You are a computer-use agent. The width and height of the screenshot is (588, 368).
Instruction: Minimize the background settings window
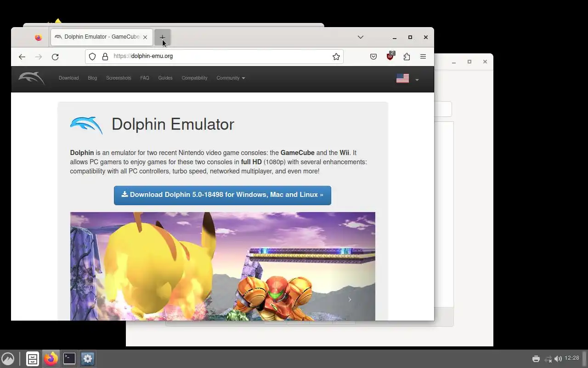point(453,62)
